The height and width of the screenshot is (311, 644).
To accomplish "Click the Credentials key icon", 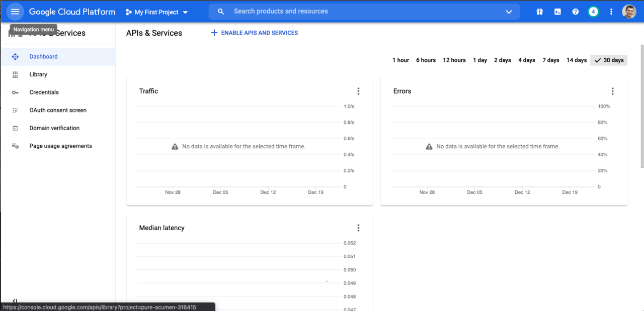I will 15,92.
